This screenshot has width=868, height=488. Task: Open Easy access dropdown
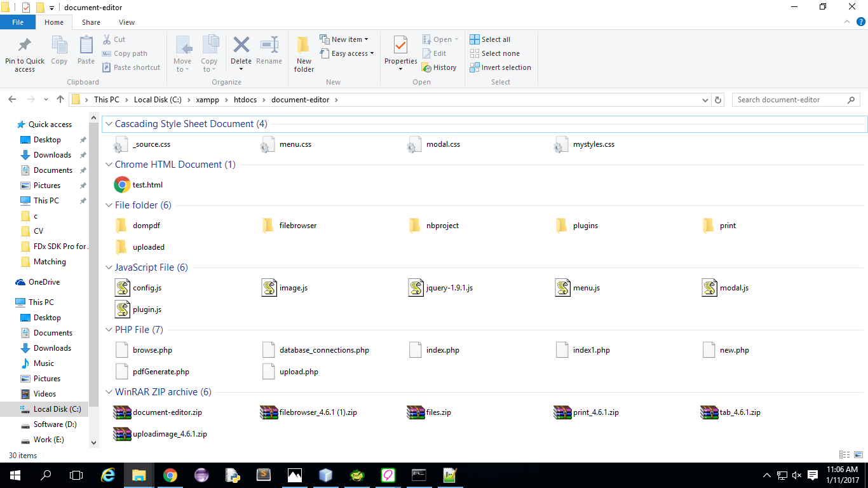[x=346, y=53]
